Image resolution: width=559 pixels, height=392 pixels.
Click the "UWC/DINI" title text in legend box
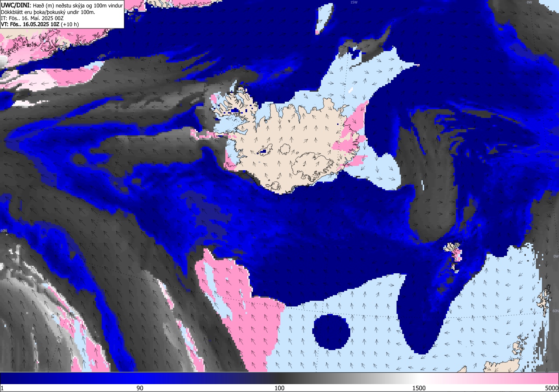(16, 5)
